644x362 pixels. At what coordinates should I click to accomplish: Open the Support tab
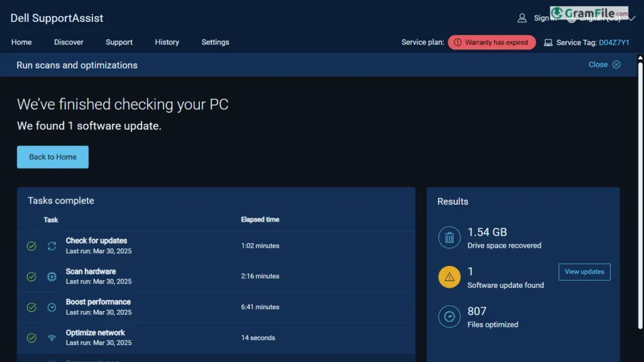click(119, 42)
